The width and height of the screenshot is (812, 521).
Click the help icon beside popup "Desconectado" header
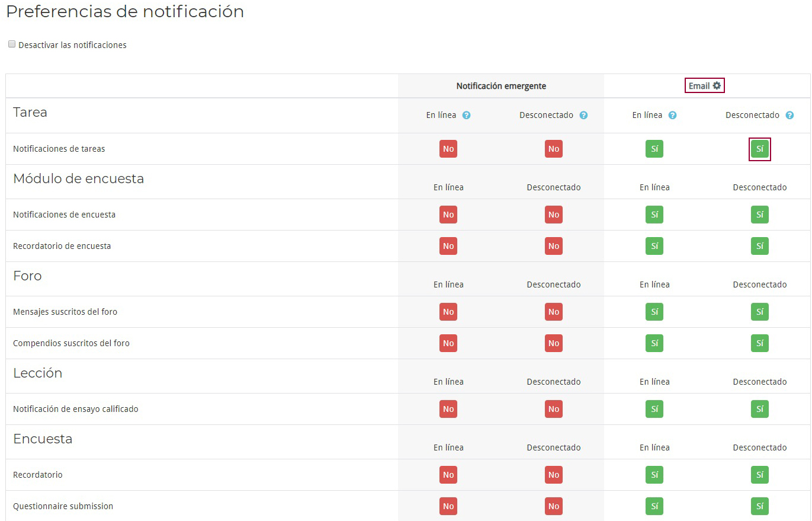tap(584, 115)
